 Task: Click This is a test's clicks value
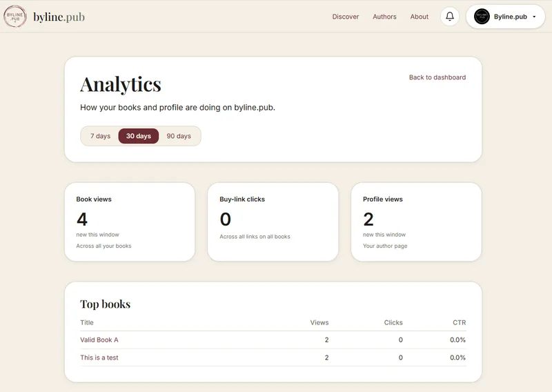[x=401, y=357]
